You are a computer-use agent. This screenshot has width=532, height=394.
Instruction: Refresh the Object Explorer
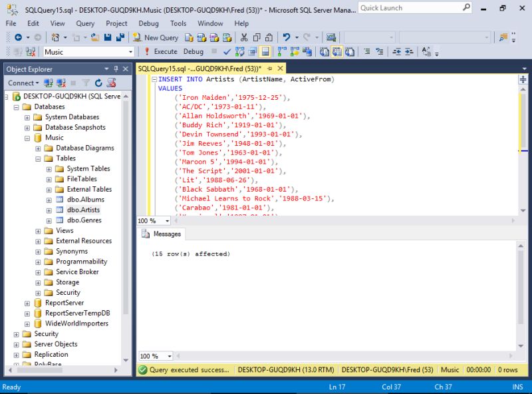click(x=98, y=83)
